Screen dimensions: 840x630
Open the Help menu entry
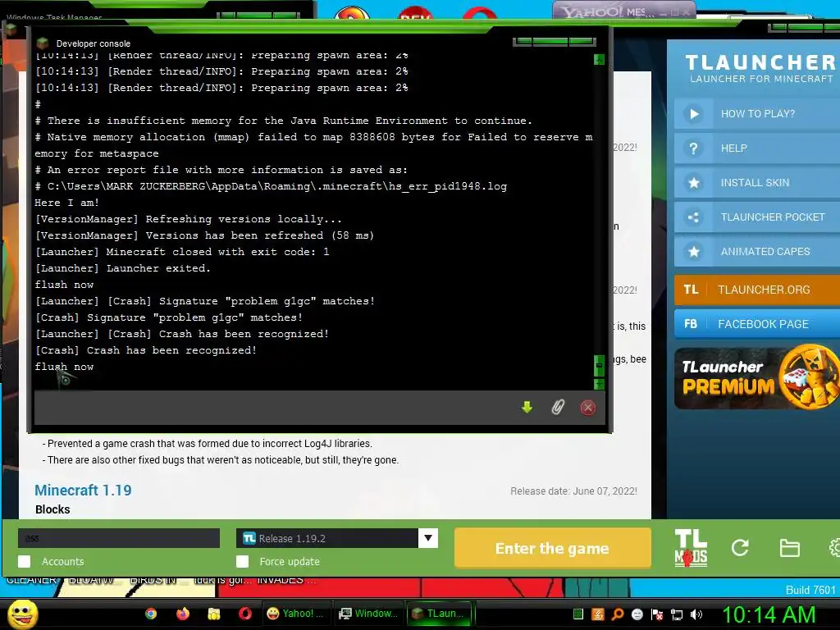click(x=757, y=148)
